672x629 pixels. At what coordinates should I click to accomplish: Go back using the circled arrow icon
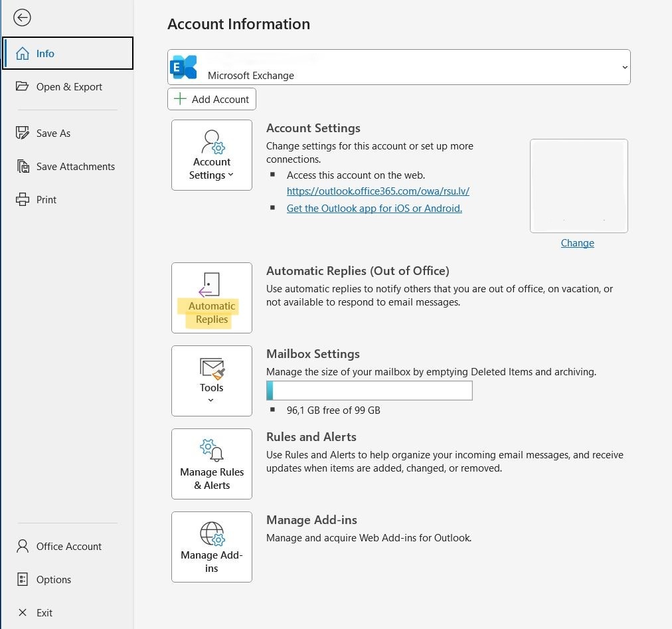(x=22, y=17)
